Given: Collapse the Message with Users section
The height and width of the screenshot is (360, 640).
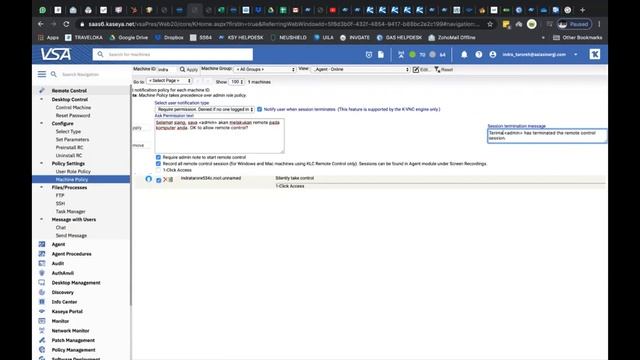Looking at the screenshot, I should [41, 219].
